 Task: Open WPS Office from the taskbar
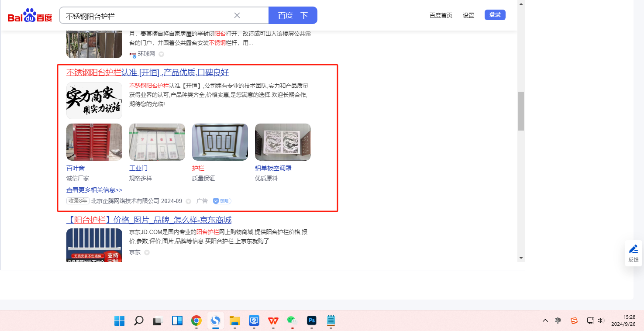coord(273,321)
